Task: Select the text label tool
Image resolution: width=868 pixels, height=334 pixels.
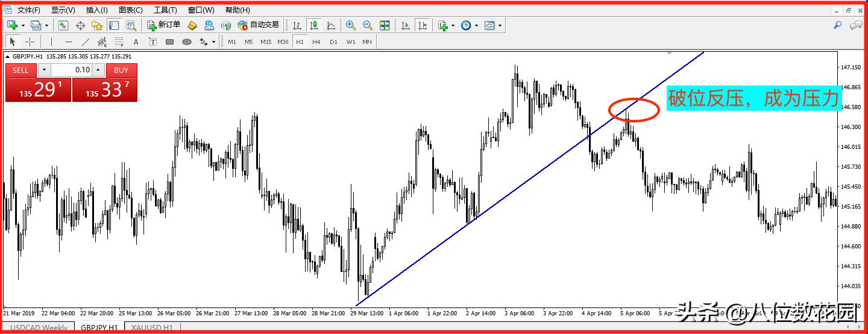Action: 153,42
